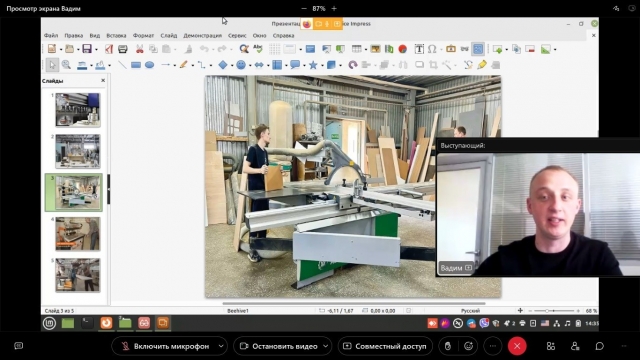Select the star shapes tool
Screen dimensions: 640x360
pos(313,64)
